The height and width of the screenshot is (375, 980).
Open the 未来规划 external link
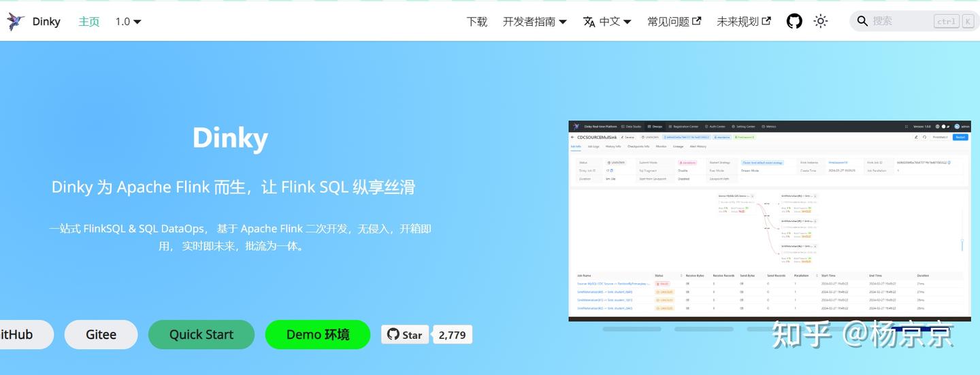743,21
